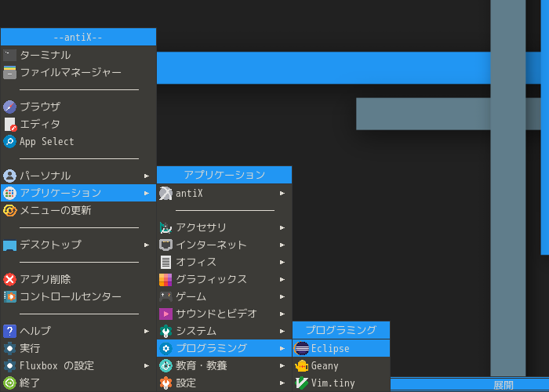Viewport: 549px width, 392px height.
Task: Expand the サウンドとビデオ submenu arrow
Action: 282,314
